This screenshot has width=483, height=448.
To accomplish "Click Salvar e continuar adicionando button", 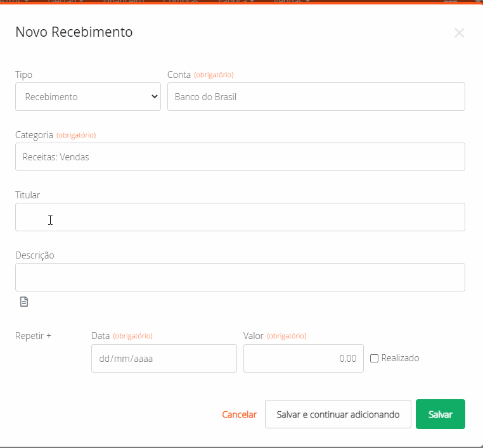I will (x=338, y=414).
